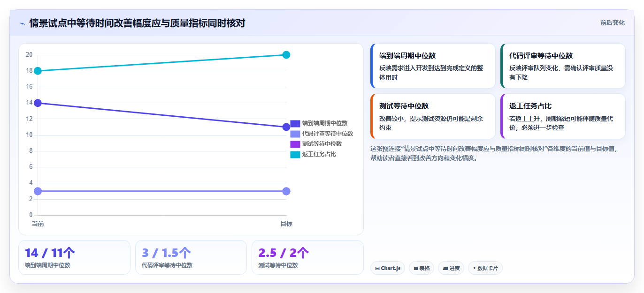This screenshot has height=293, width=644.
Task: Click the 测试等待中位数 legend label
Action: (x=322, y=144)
